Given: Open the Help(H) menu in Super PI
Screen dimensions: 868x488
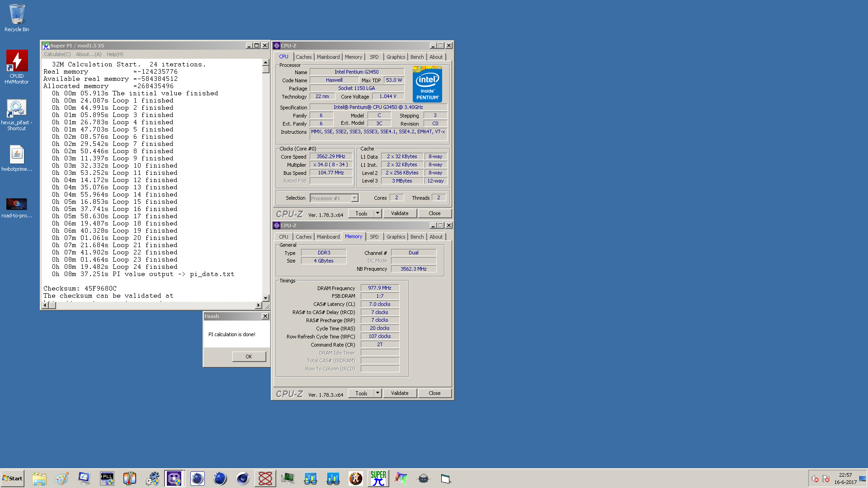Looking at the screenshot, I should click(115, 54).
